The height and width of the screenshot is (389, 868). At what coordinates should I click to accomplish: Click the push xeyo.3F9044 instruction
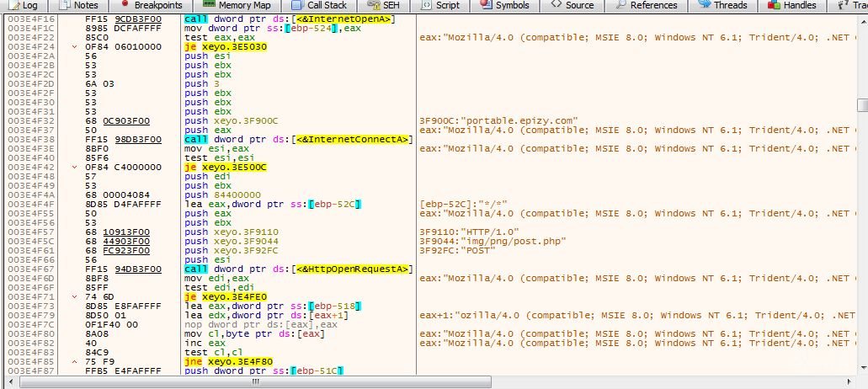(x=232, y=242)
